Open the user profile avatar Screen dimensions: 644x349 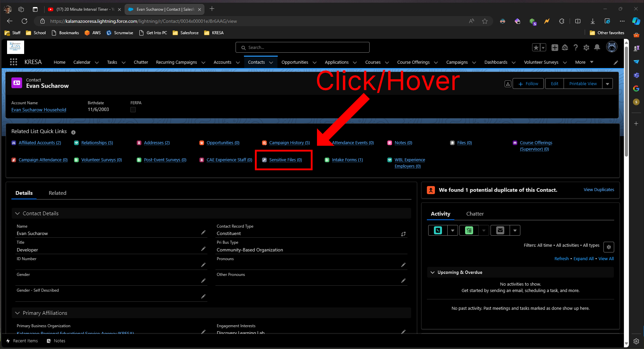click(x=612, y=47)
